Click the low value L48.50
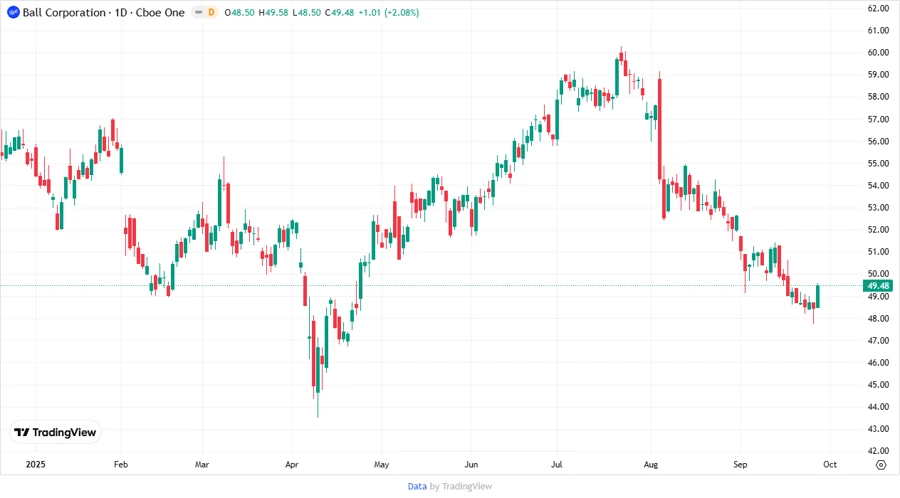Image resolution: width=900 pixels, height=498 pixels. (307, 12)
